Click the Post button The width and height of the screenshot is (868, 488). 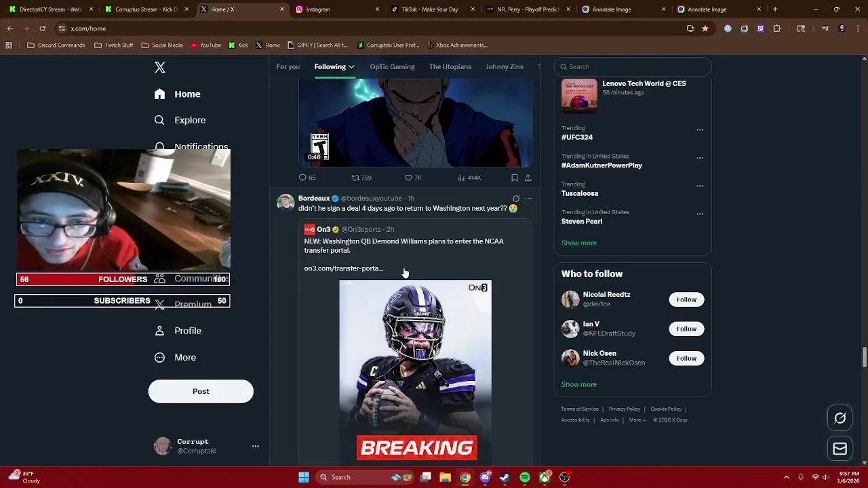[201, 391]
